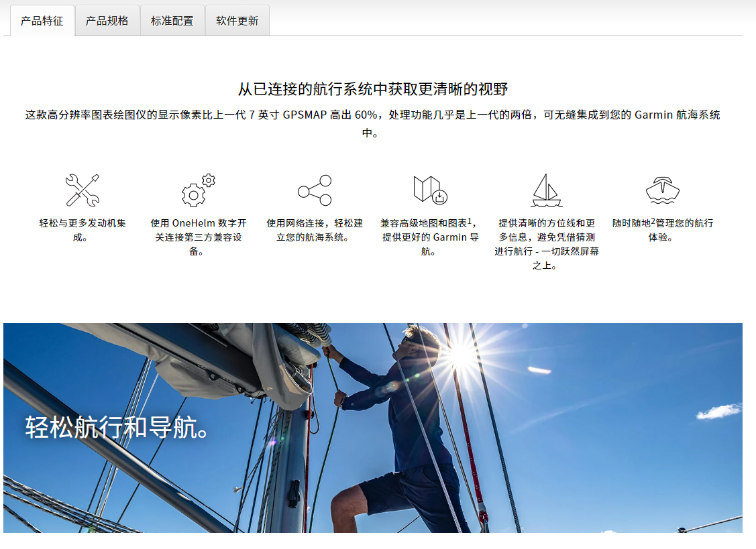Click the 随时随地管理您的航行体验 text
The height and width of the screenshot is (549, 756).
click(x=663, y=231)
